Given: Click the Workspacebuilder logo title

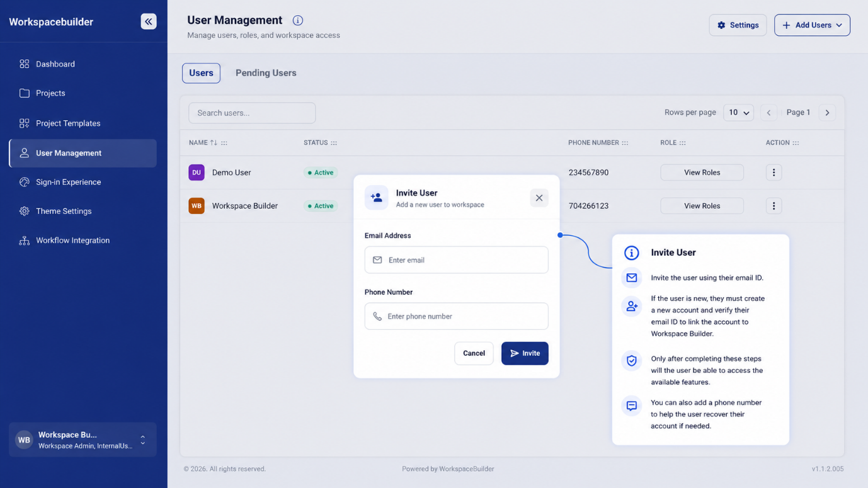Looking at the screenshot, I should click(51, 22).
